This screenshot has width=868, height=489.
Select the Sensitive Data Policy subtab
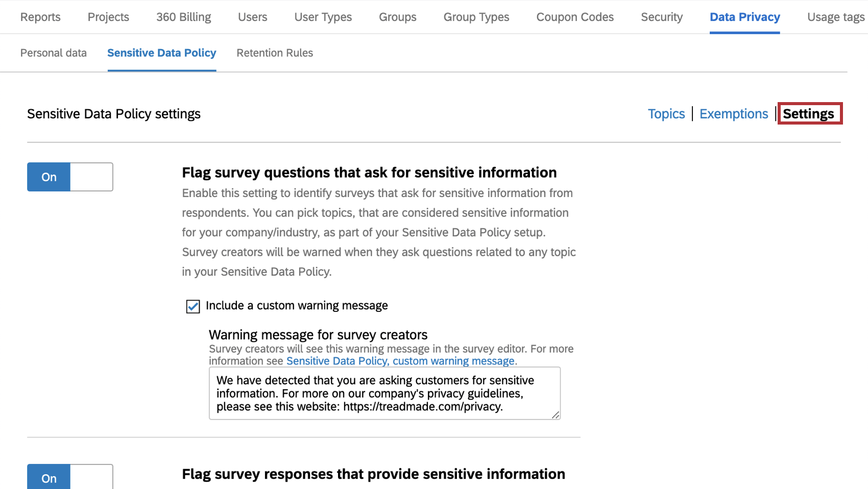pyautogui.click(x=161, y=53)
